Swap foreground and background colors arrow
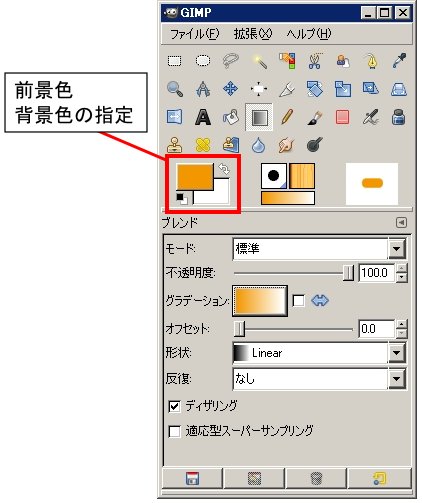This screenshot has height=503, width=422. pyautogui.click(x=224, y=169)
